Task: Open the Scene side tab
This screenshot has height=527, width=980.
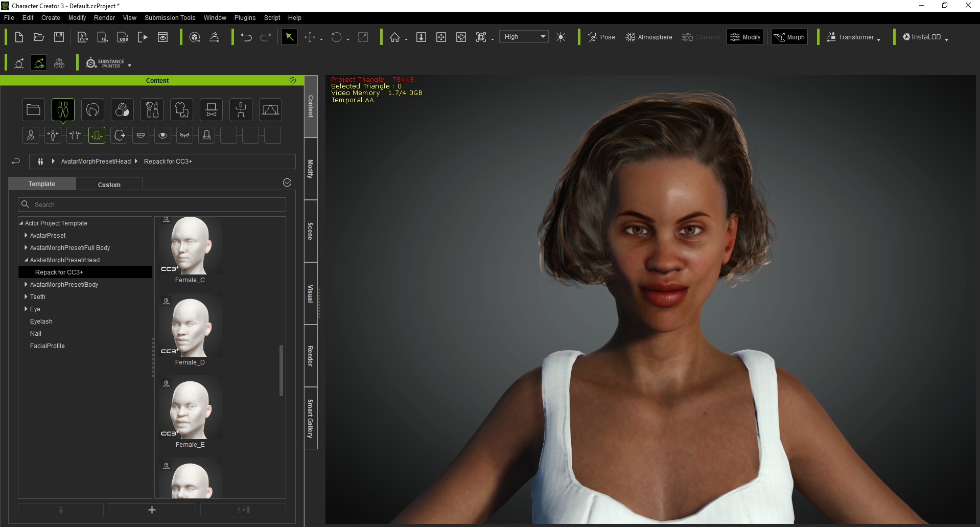Action: (310, 231)
